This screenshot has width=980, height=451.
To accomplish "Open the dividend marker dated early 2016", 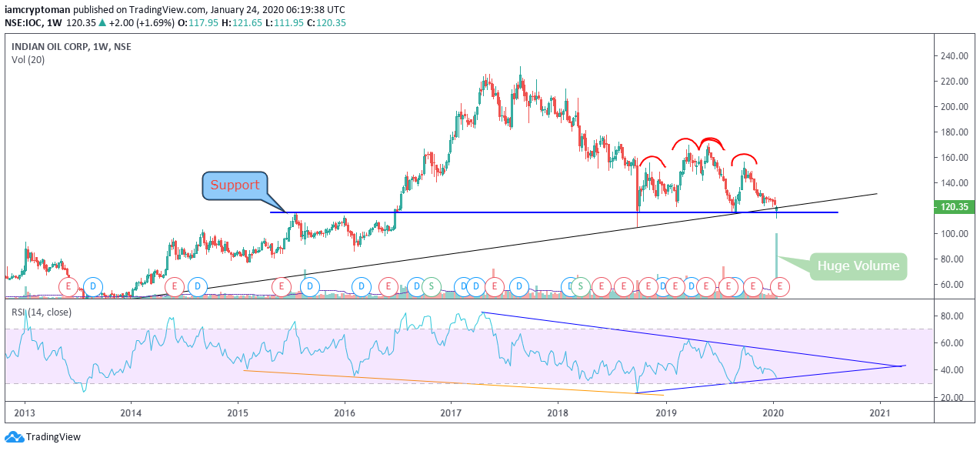I will (x=362, y=287).
